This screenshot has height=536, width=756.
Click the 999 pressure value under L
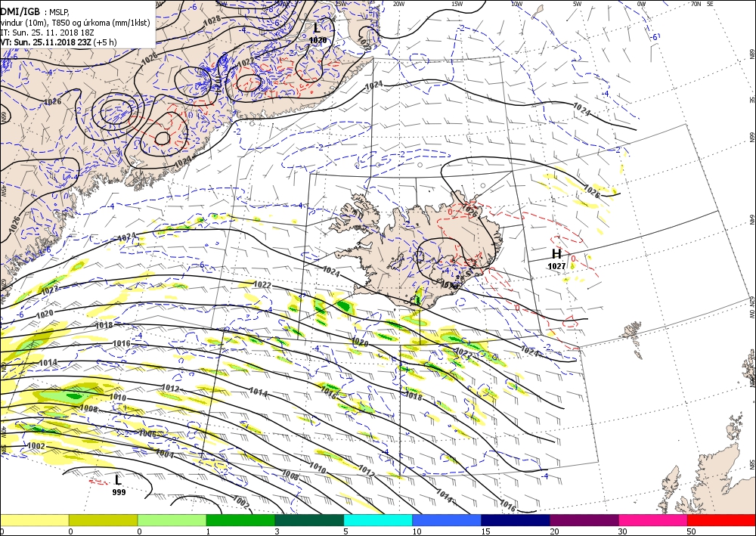coord(119,492)
